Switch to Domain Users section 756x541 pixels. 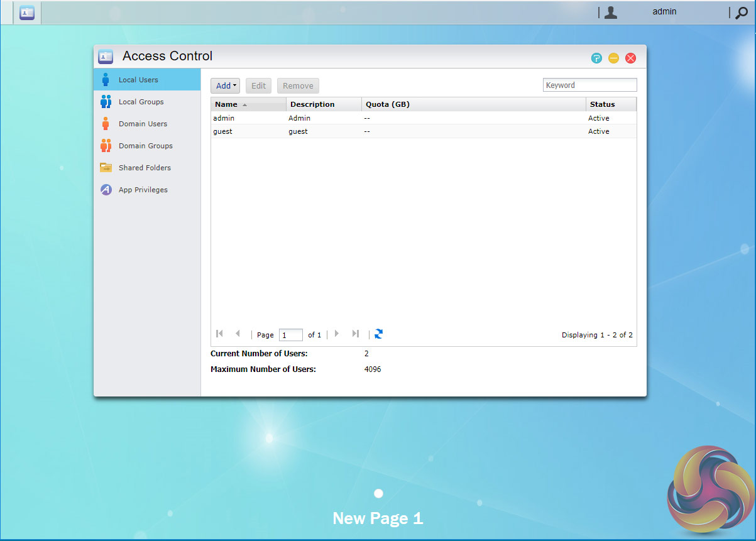[143, 124]
